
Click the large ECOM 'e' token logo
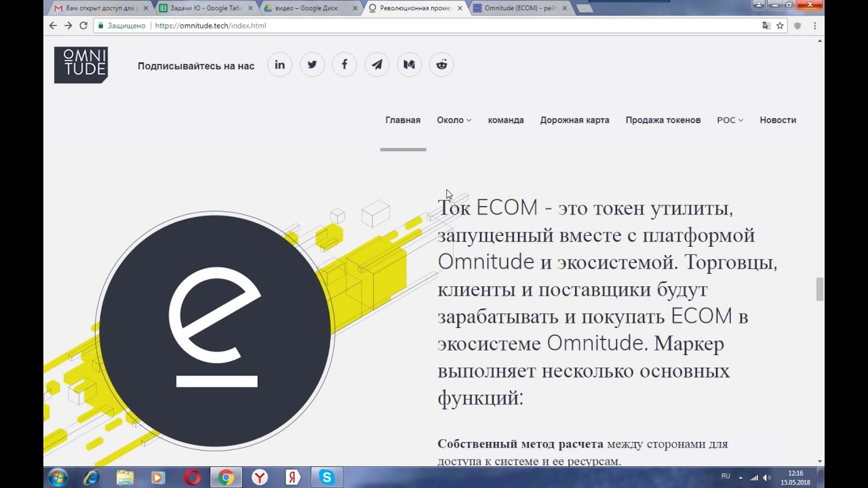pyautogui.click(x=215, y=331)
